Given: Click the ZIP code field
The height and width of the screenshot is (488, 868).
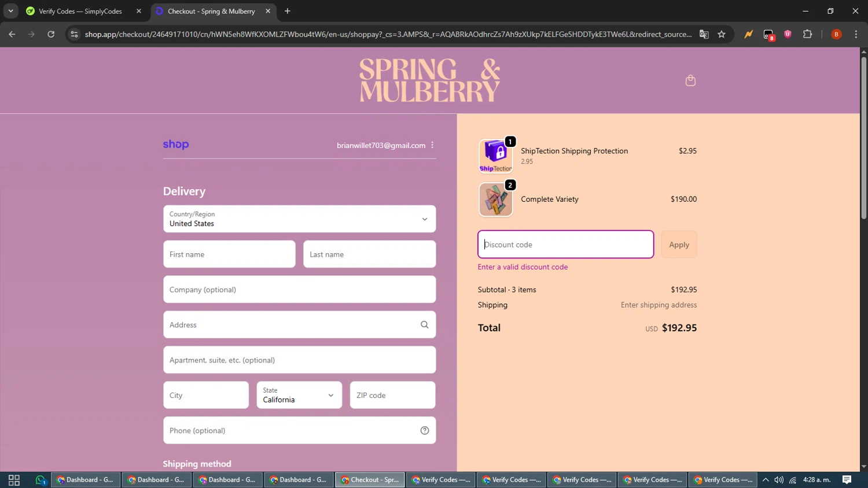Looking at the screenshot, I should coord(392,395).
